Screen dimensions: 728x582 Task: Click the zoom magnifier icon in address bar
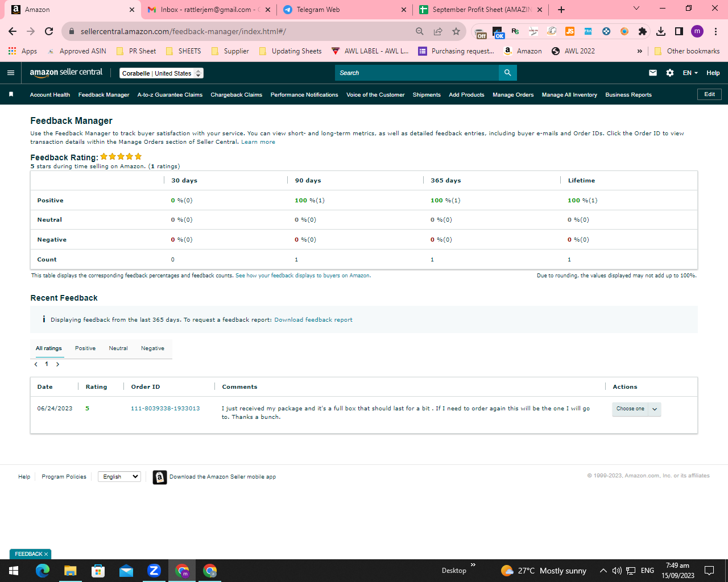coord(420,31)
